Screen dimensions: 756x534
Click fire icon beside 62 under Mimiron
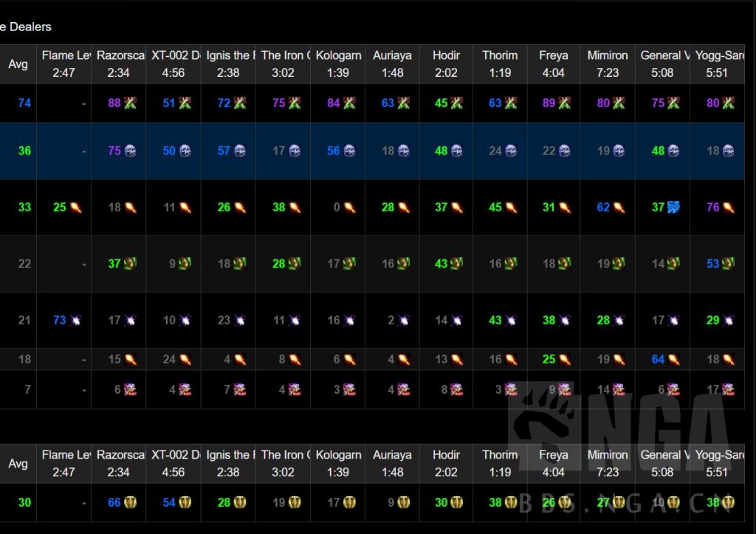[619, 208]
